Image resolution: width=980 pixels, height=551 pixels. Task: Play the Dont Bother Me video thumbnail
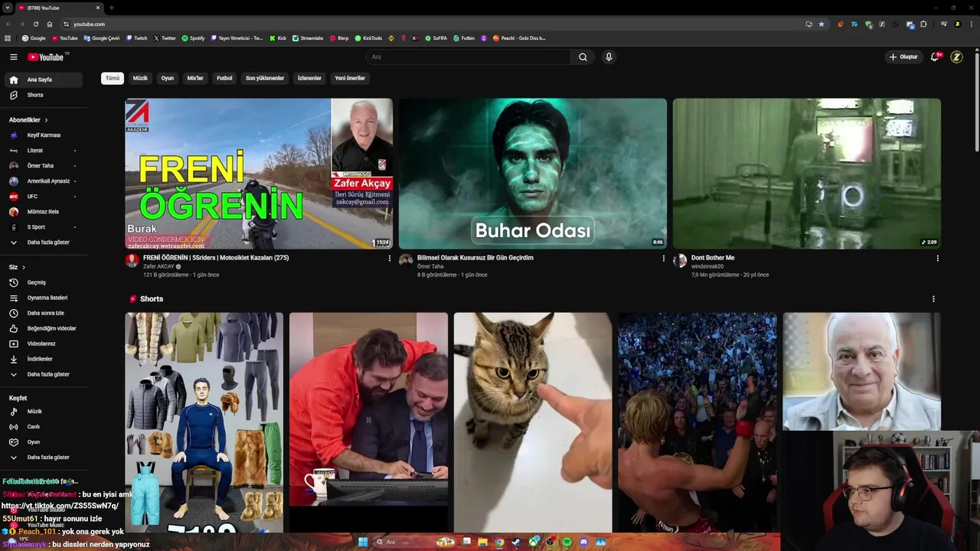click(x=807, y=174)
